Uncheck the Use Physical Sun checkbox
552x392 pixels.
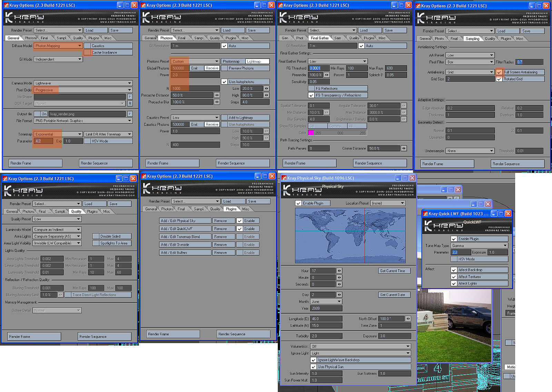coord(314,367)
